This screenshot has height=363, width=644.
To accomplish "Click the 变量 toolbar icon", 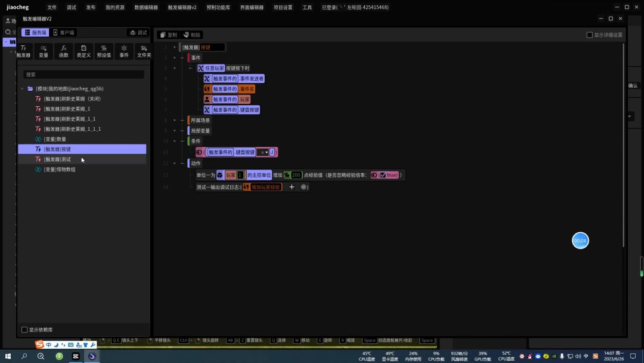I will [44, 51].
